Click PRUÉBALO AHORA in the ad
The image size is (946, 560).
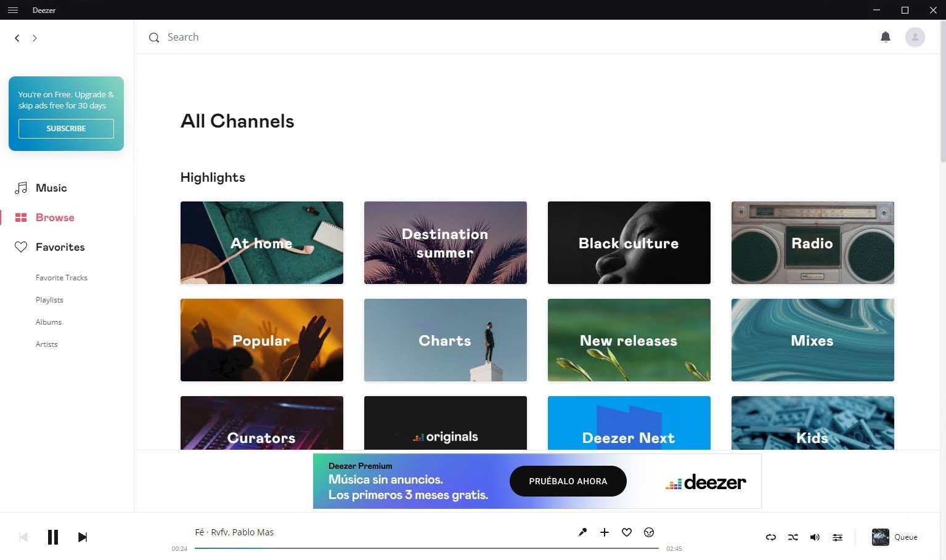[x=568, y=481]
